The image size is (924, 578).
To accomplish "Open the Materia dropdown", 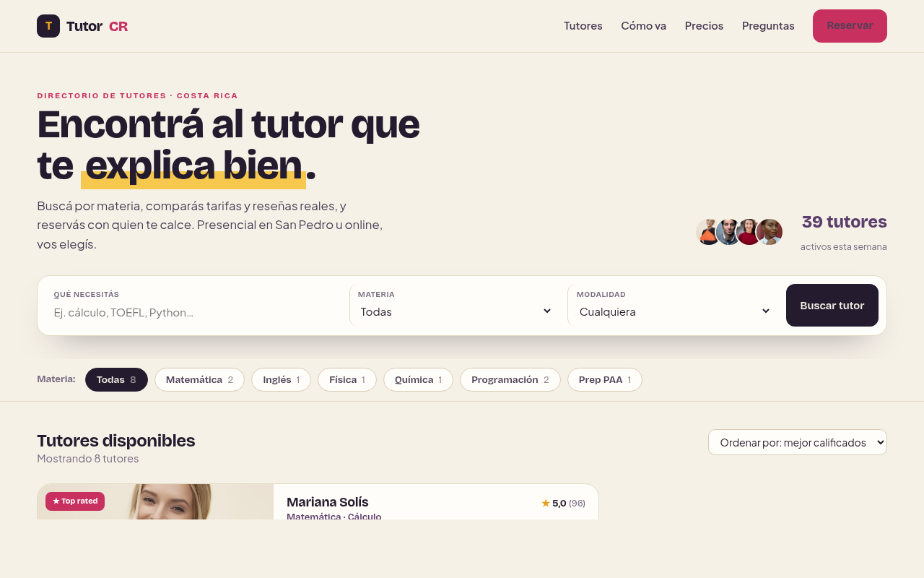I will click(x=455, y=311).
